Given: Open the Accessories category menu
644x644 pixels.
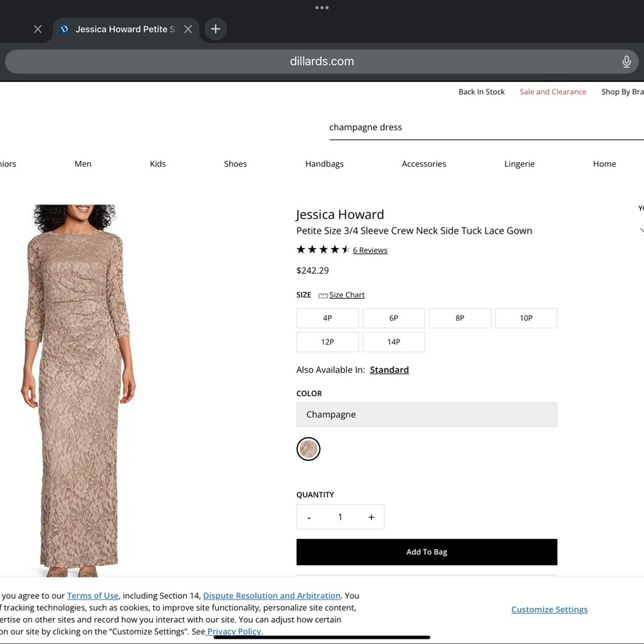Looking at the screenshot, I should pos(424,164).
